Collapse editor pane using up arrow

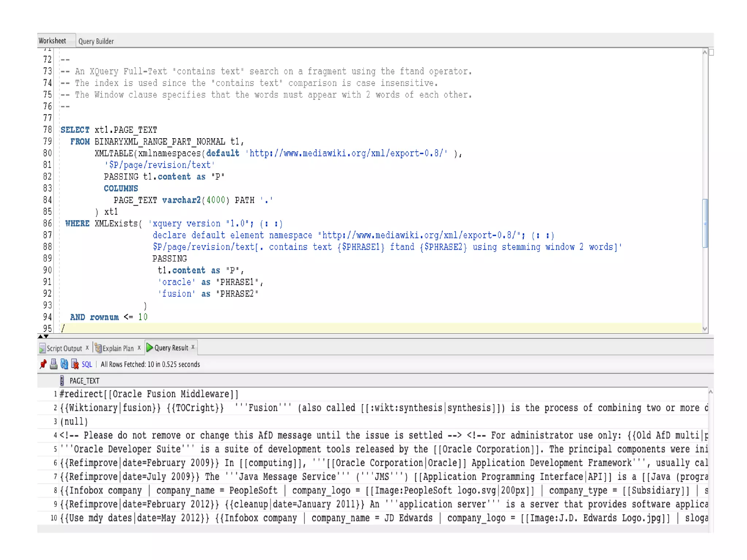point(40,336)
